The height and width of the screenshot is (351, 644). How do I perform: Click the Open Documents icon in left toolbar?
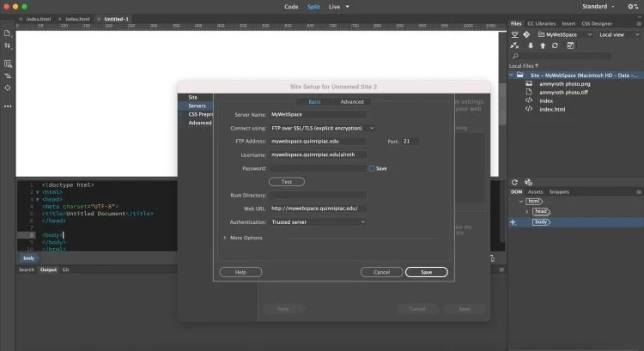tap(7, 33)
